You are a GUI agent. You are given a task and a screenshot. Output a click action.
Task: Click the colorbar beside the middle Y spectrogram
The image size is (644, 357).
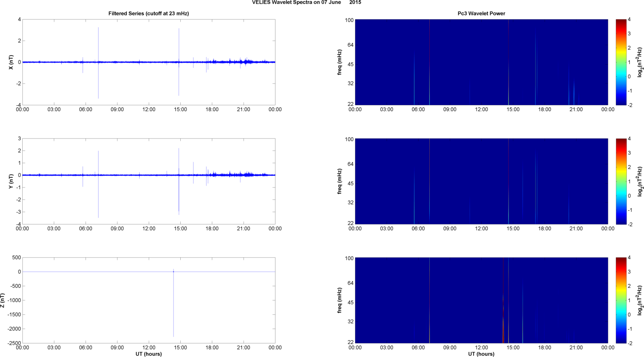(x=621, y=181)
